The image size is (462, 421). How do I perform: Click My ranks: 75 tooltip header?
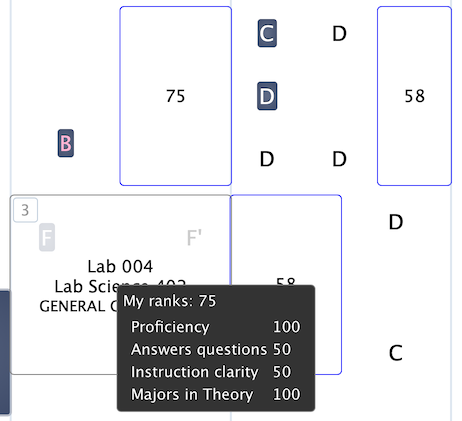(170, 301)
